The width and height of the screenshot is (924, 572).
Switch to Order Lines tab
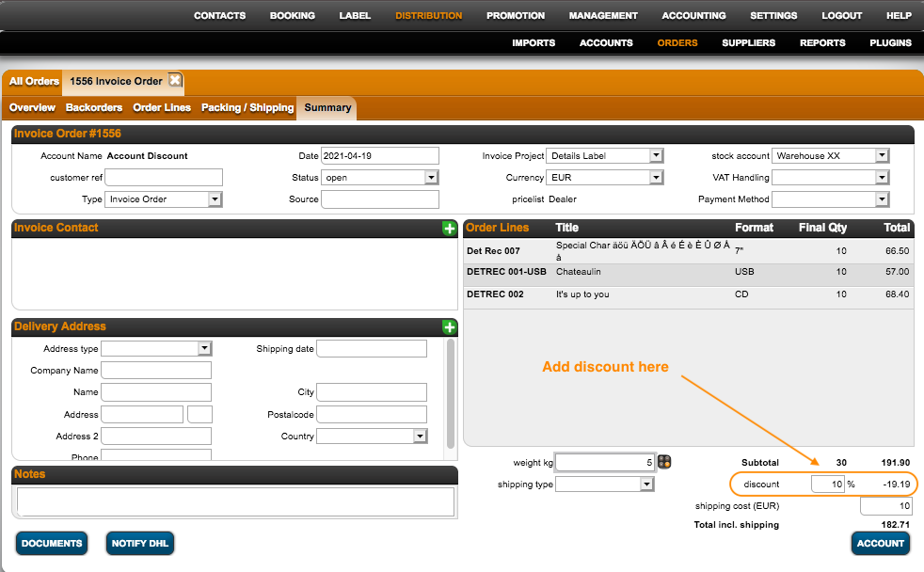162,107
